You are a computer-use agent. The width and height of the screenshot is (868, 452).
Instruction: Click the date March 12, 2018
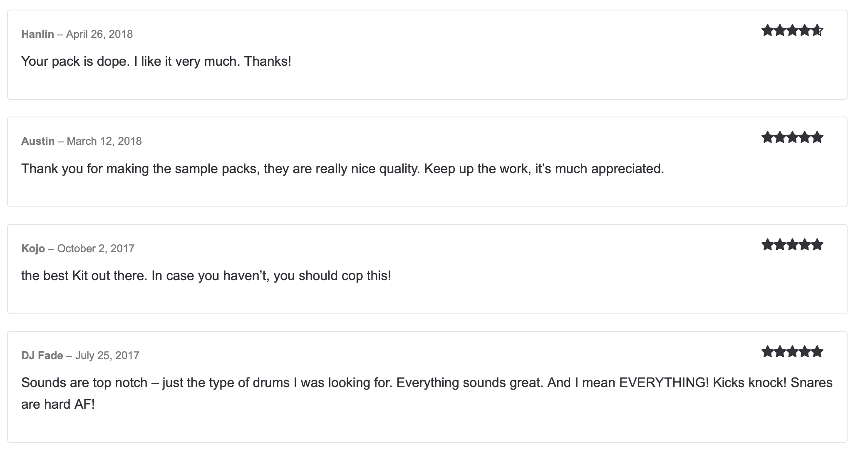[104, 141]
